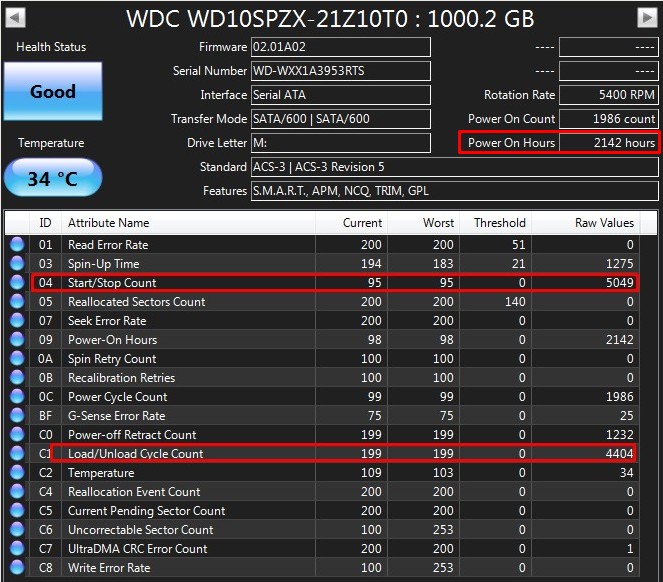Click Power On Hours value 2142 hours
663x582 pixels.
pyautogui.click(x=608, y=143)
